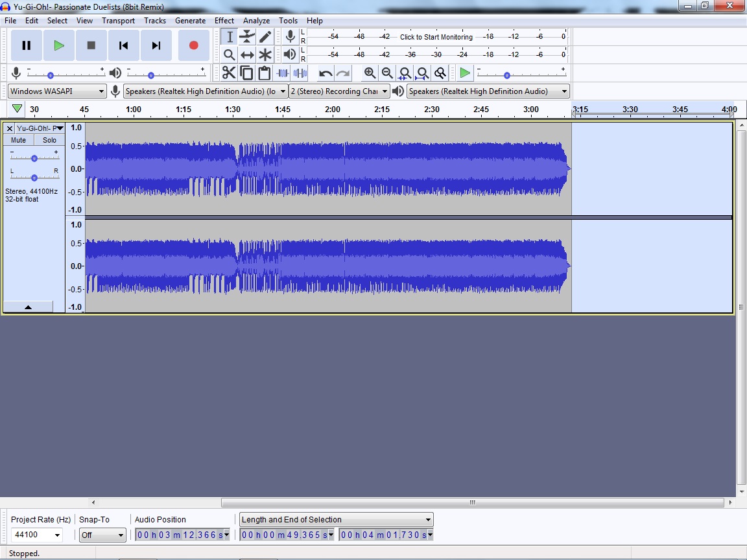Open the playback device Speakers dropdown
This screenshot has height=560, width=747.
click(488, 91)
